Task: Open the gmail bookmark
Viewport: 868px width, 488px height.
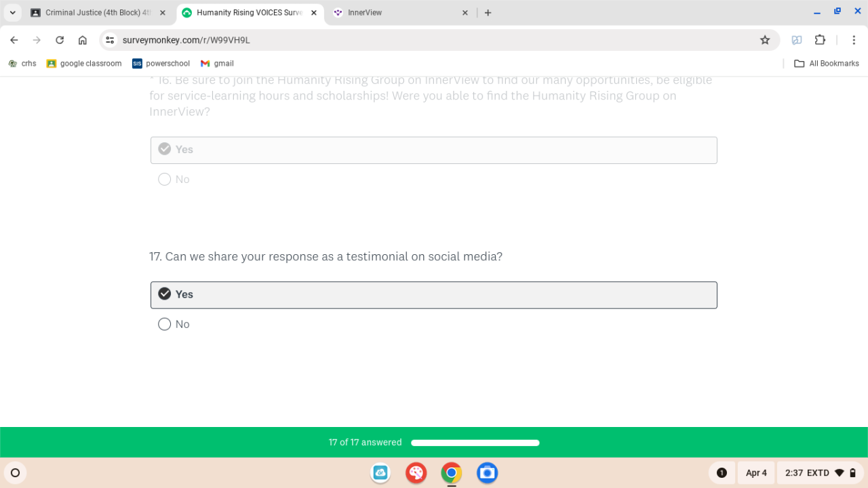Action: click(x=217, y=64)
